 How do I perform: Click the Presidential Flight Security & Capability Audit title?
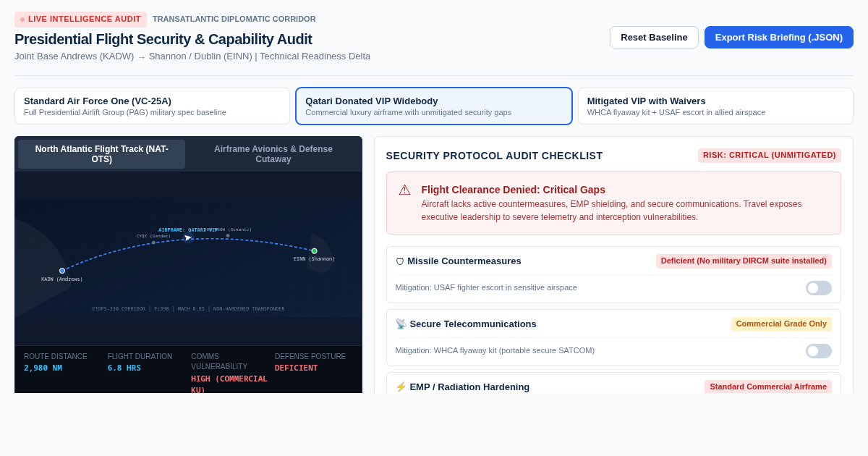coord(163,39)
